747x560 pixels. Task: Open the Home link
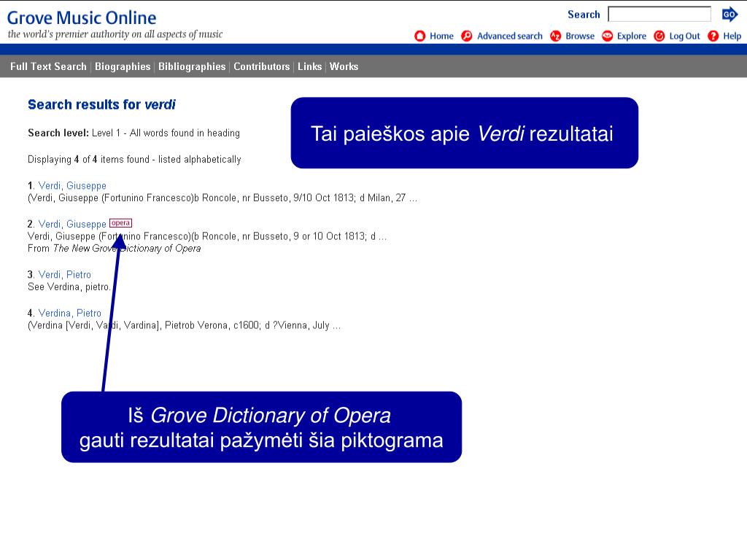point(441,36)
